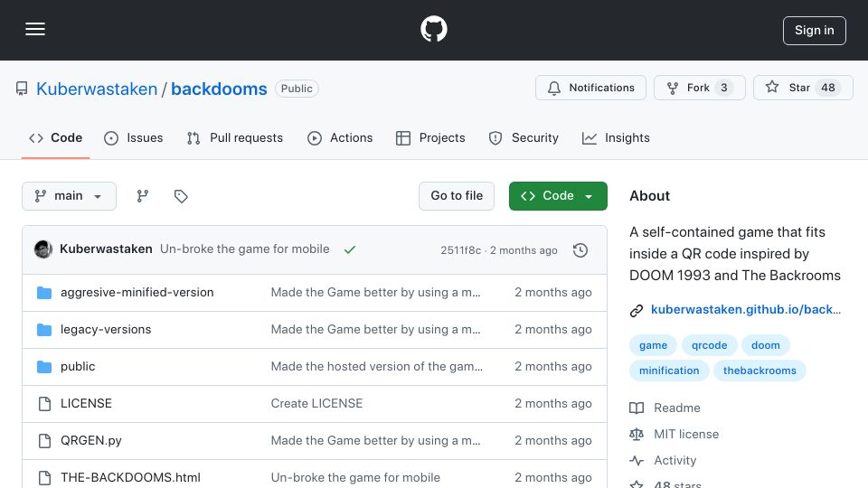Expand the main branch dropdown
Viewport: 868px width, 488px height.
click(70, 196)
